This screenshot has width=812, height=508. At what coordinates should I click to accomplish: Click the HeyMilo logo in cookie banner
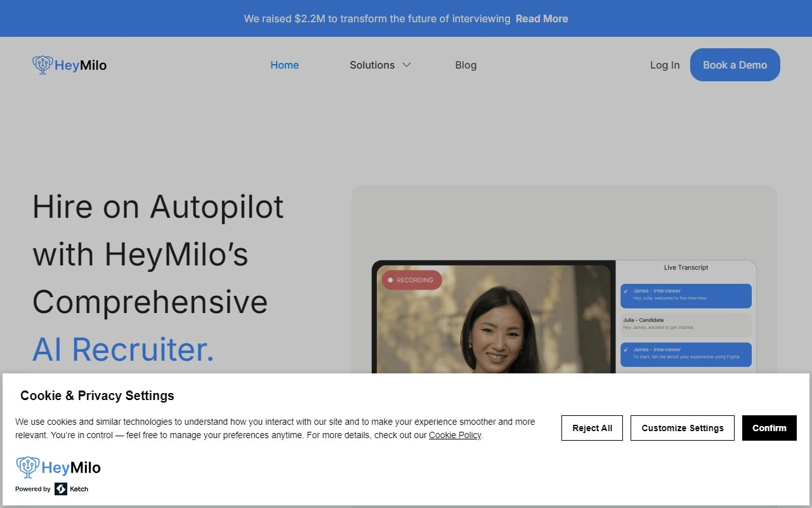tap(58, 467)
